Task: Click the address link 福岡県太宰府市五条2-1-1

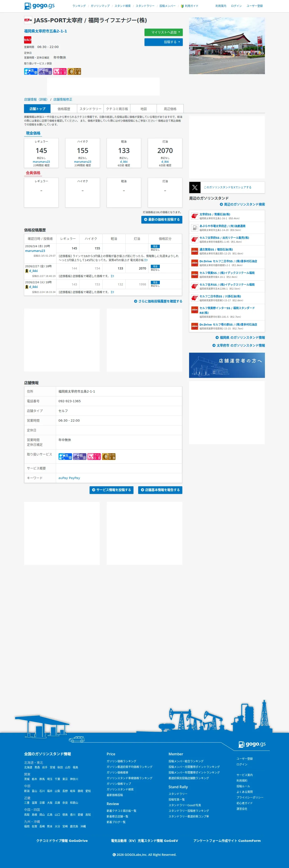Action: [45, 31]
